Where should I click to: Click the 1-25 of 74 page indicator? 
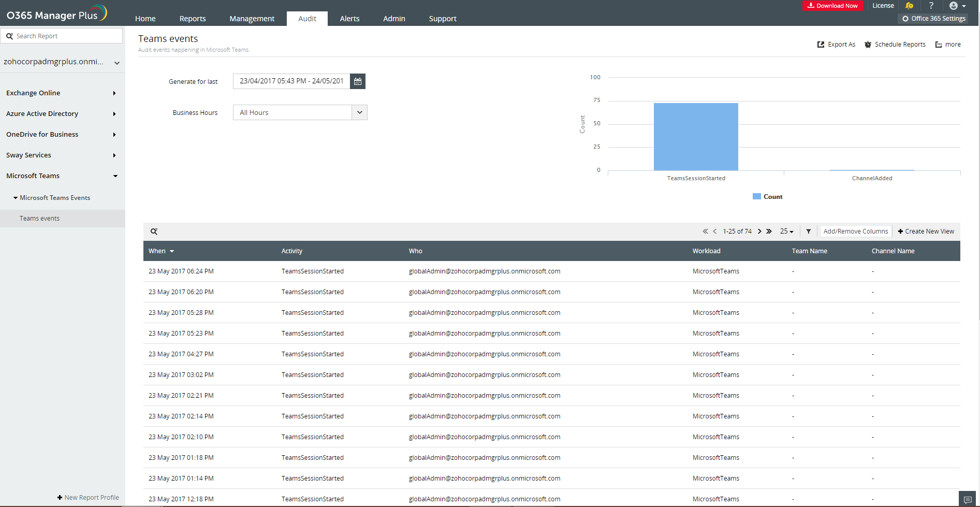click(x=737, y=231)
